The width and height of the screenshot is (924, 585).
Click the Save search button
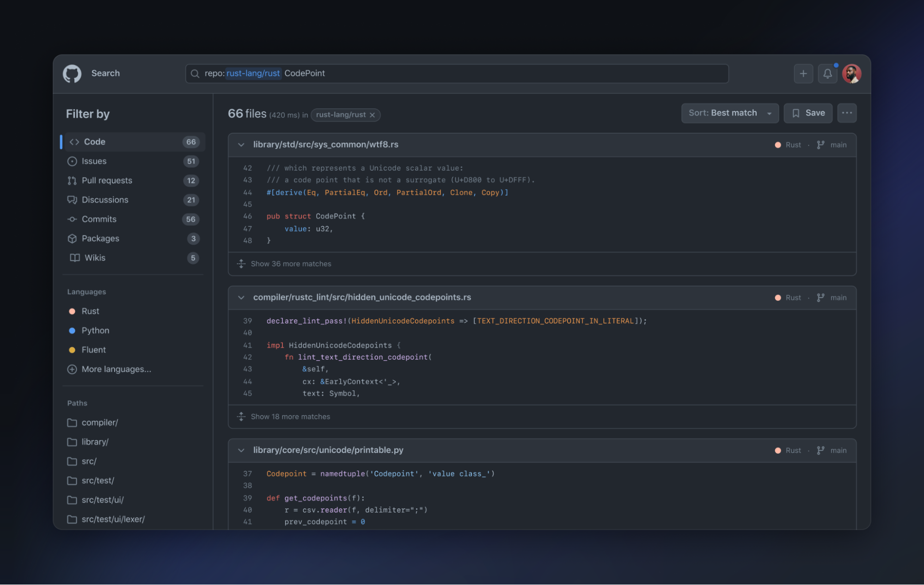coord(808,112)
